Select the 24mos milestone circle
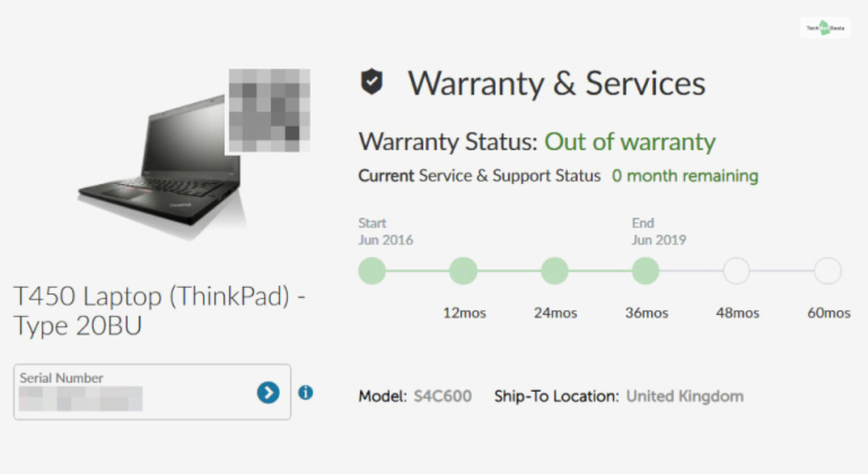The image size is (868, 474). click(x=555, y=271)
